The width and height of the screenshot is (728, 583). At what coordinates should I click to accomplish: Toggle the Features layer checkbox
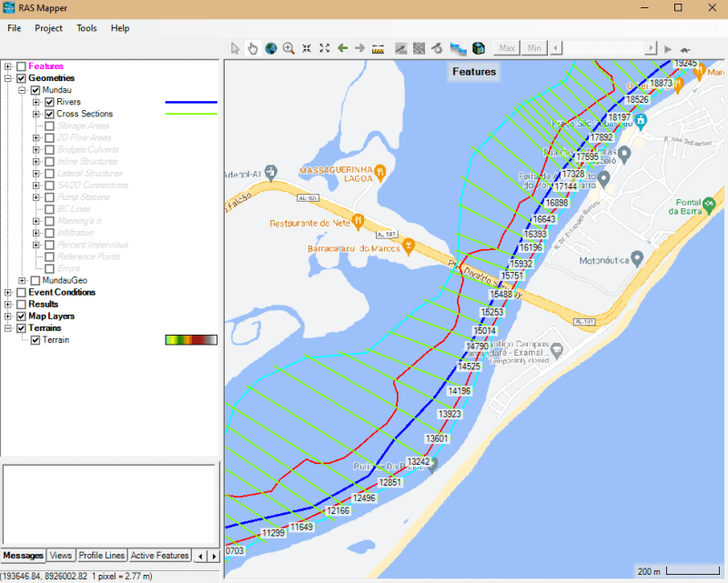pos(21,66)
